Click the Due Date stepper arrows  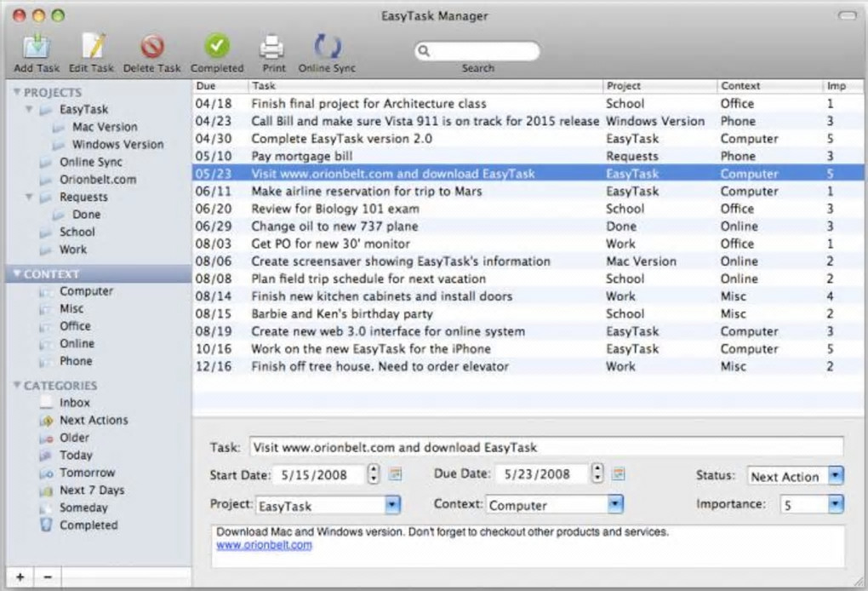597,473
